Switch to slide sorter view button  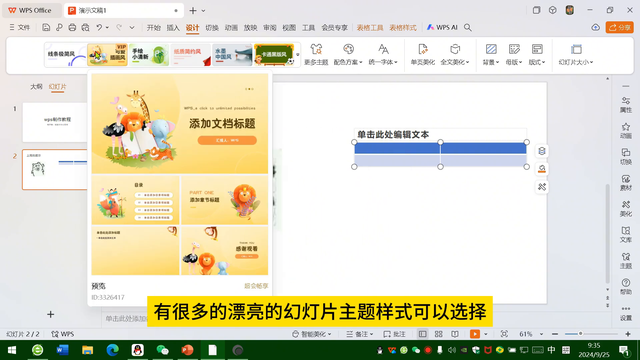point(439,334)
